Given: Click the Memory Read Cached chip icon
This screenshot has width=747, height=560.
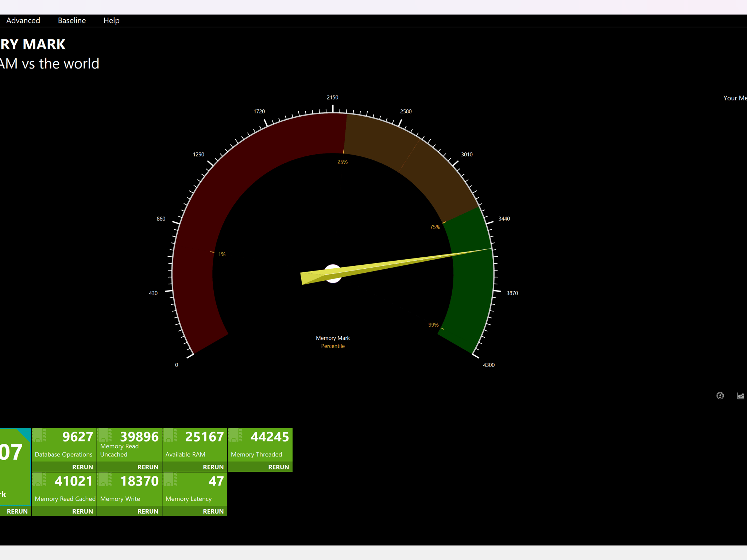Looking at the screenshot, I should tap(40, 480).
